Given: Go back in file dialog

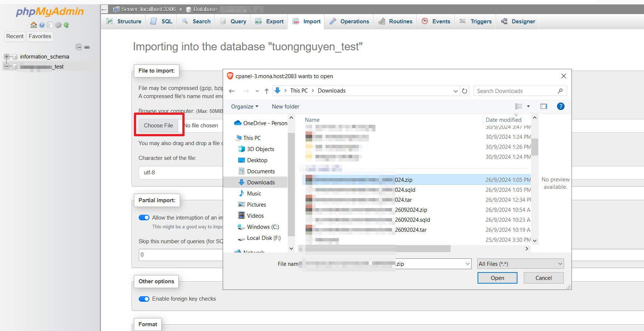Looking at the screenshot, I should (232, 91).
